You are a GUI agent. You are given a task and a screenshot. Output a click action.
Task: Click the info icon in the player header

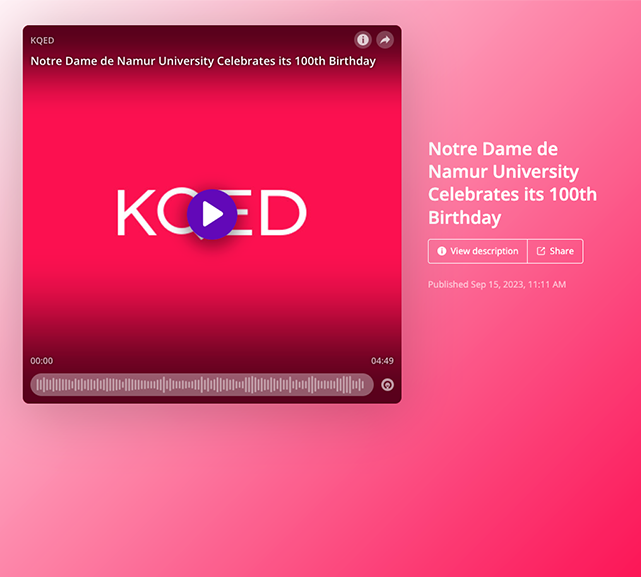point(363,40)
